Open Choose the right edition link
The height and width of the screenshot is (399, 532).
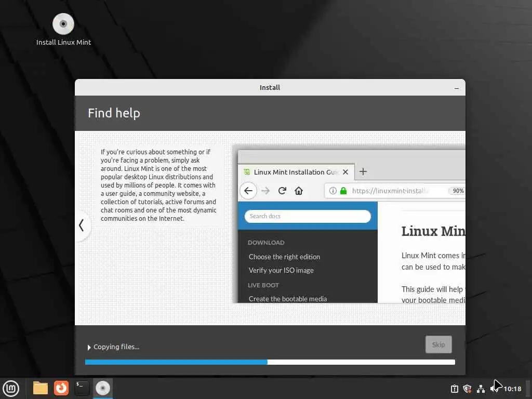pos(284,257)
